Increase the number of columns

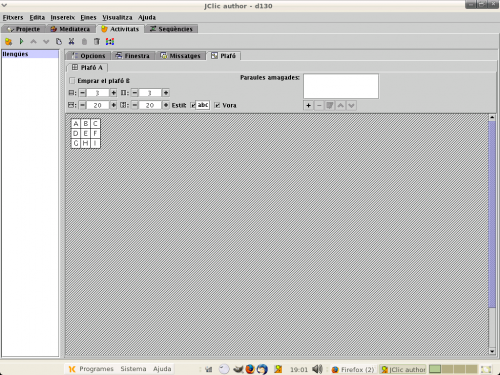point(166,93)
